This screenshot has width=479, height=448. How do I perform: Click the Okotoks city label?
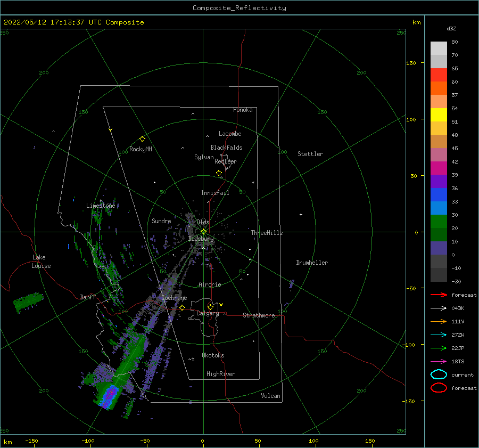[213, 355]
